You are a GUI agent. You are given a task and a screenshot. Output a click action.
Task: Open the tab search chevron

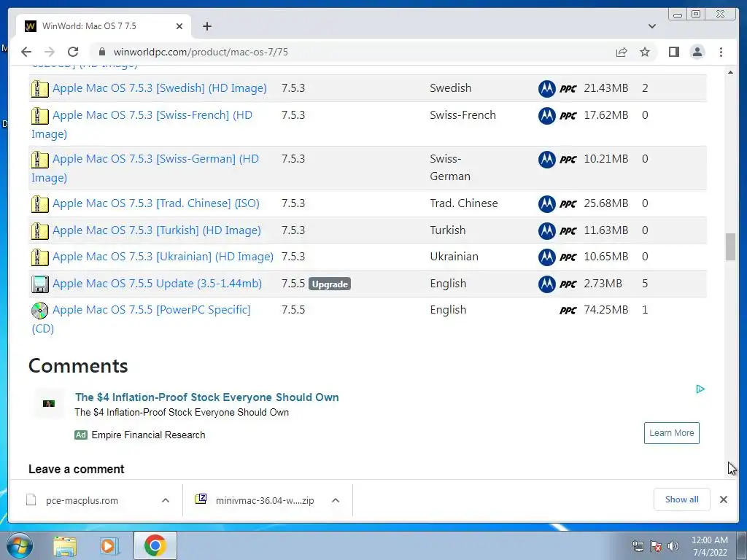651,26
